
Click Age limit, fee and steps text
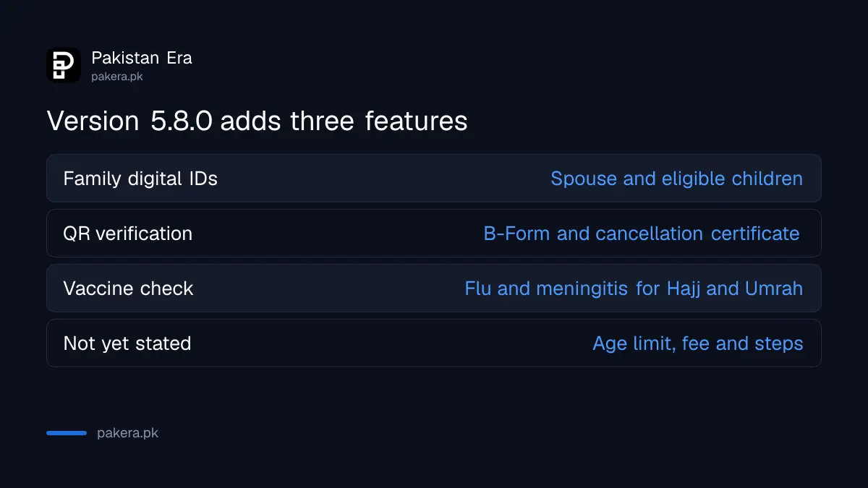click(x=698, y=343)
